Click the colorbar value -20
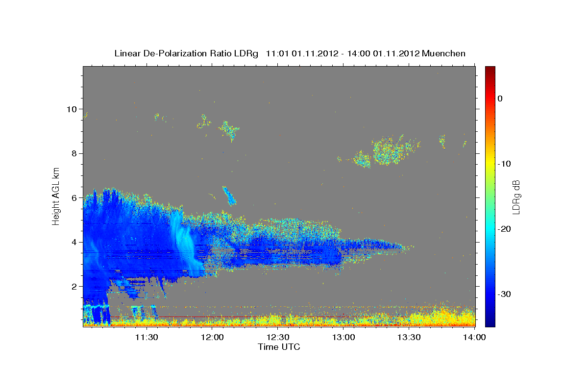The width and height of the screenshot is (588, 392). coord(504,229)
